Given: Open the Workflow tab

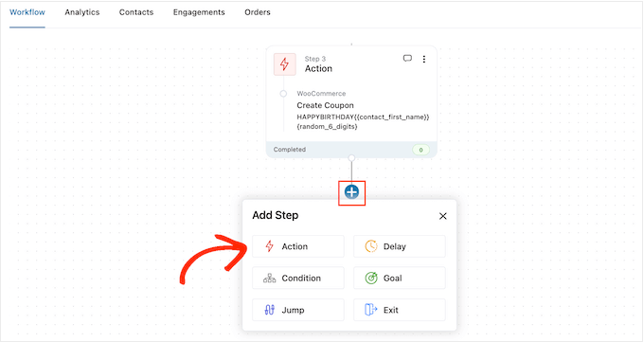Looking at the screenshot, I should point(27,12).
